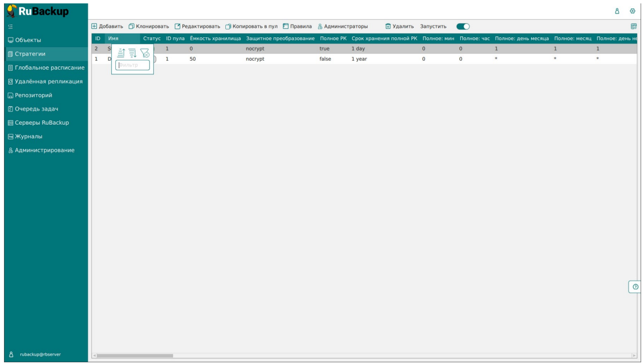Click the Полное: месяц column header
This screenshot has width=644, height=364.
pyautogui.click(x=573, y=39)
